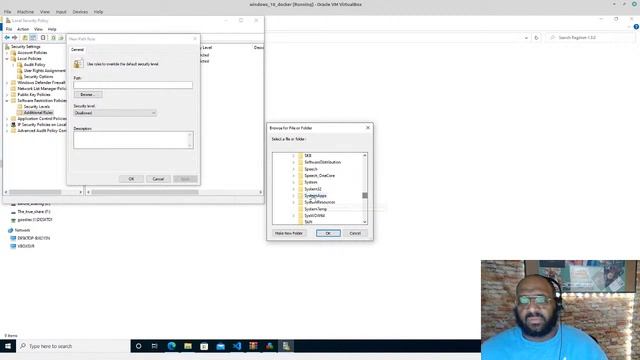The height and width of the screenshot is (360, 640).
Task: Click Path text field in New Path Rule
Action: (133, 85)
